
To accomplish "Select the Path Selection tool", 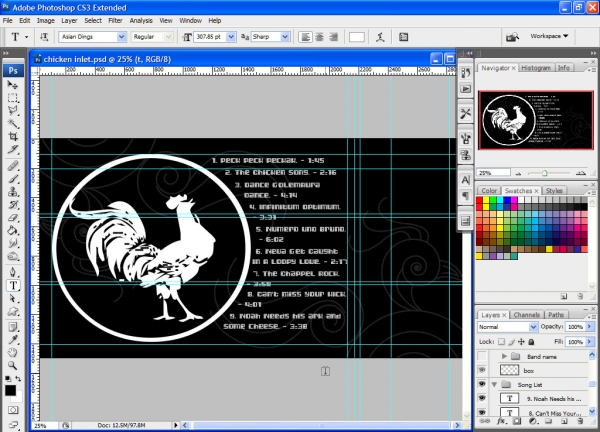I will pyautogui.click(x=13, y=298).
